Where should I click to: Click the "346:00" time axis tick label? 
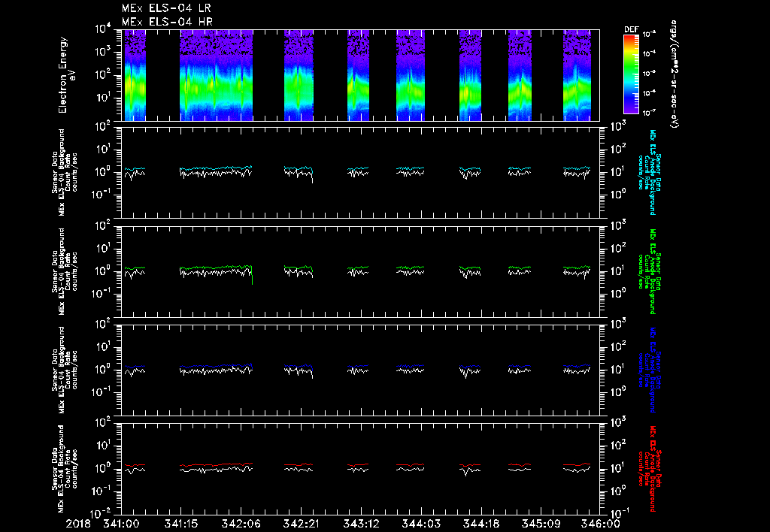pyautogui.click(x=600, y=524)
